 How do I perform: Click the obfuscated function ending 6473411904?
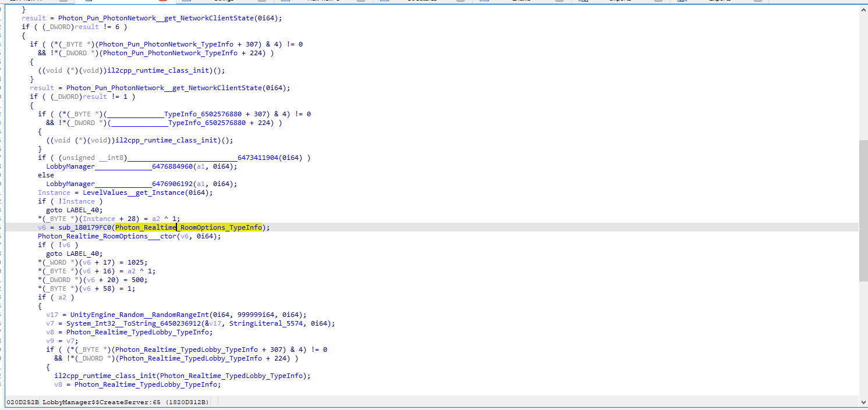[x=202, y=158]
